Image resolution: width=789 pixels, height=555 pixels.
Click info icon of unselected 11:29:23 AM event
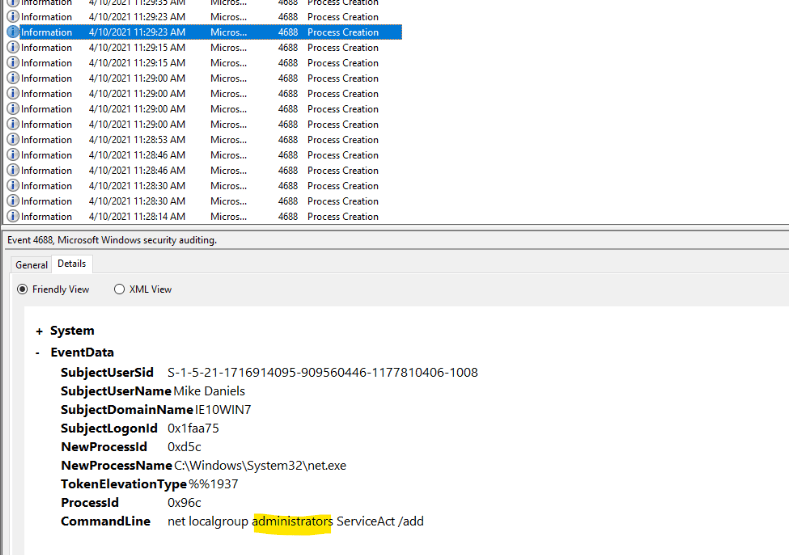13,17
